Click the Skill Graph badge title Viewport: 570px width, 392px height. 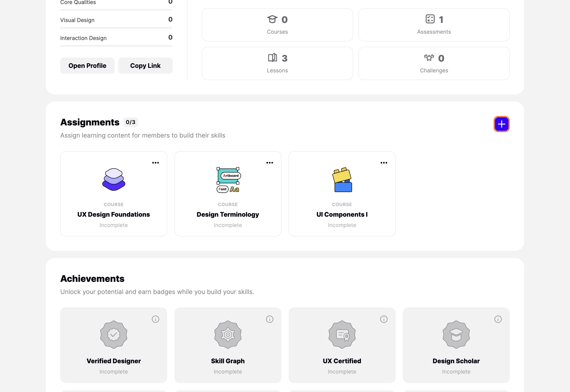[228, 361]
